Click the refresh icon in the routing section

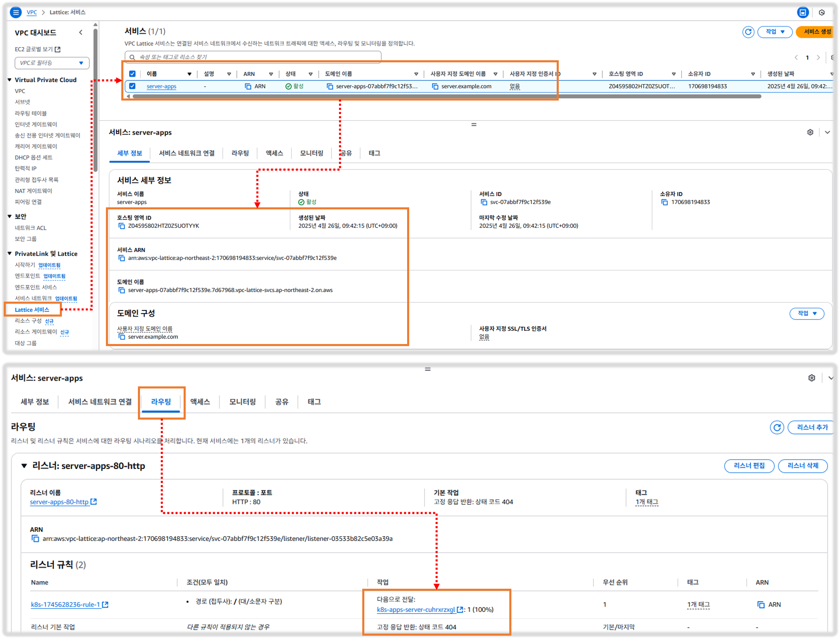[776, 427]
